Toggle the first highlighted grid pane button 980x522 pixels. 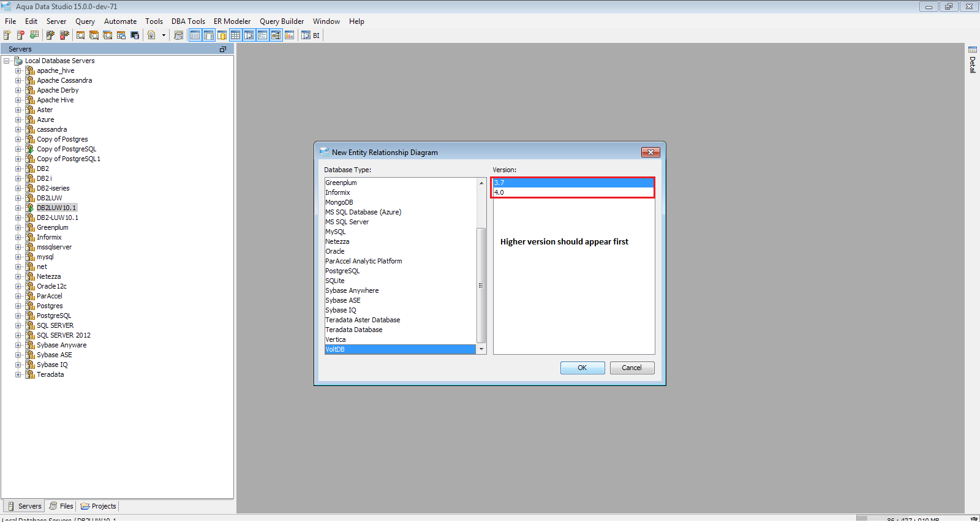[195, 36]
